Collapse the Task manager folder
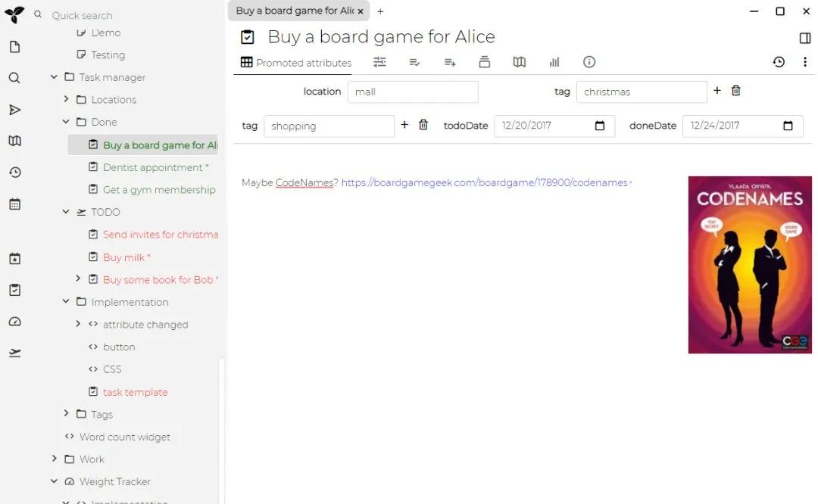This screenshot has height=504, width=818. tap(54, 76)
